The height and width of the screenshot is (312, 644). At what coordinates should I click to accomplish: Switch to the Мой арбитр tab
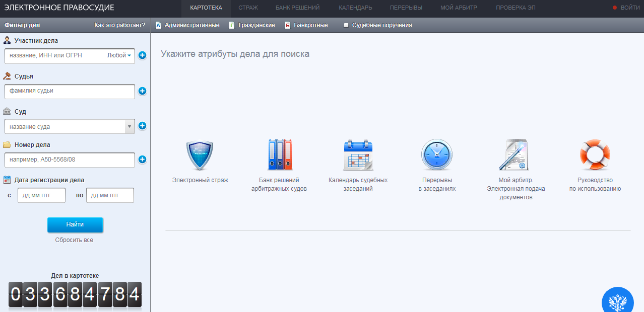[x=459, y=8]
